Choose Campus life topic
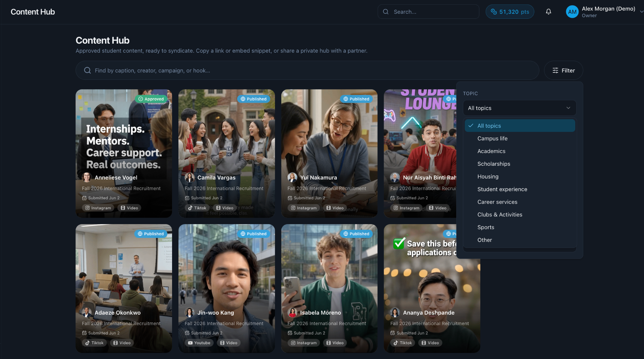Image resolution: width=644 pixels, height=359 pixels. point(520,139)
